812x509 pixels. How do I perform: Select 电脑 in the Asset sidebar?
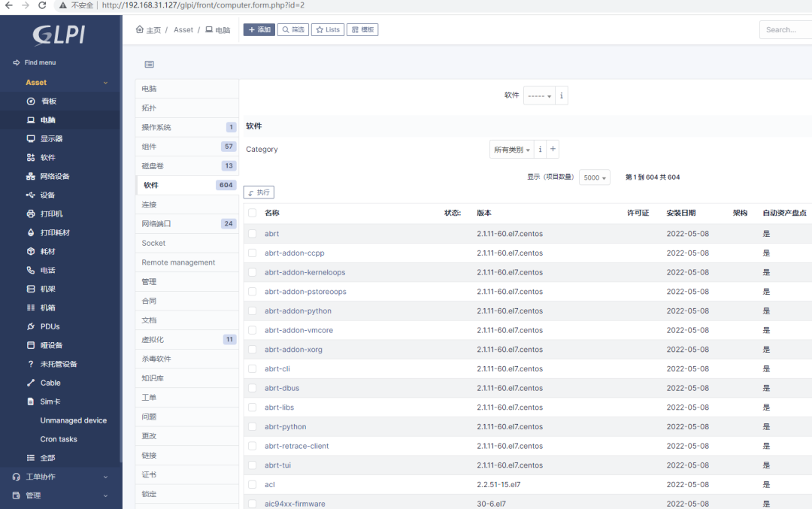[x=47, y=120]
